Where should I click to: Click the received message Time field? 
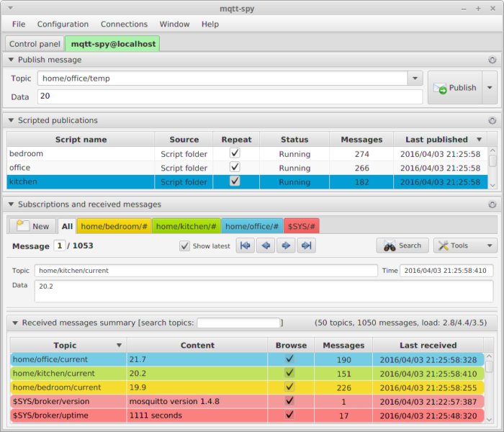coord(446,271)
